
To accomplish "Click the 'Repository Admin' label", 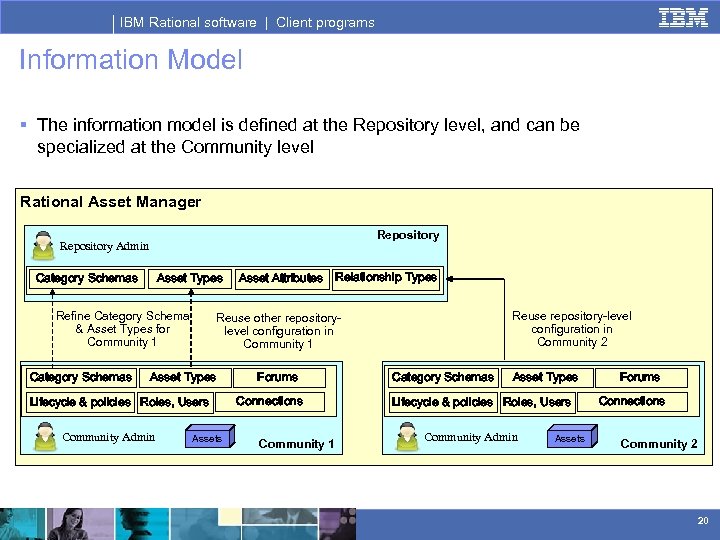I will [x=104, y=246].
